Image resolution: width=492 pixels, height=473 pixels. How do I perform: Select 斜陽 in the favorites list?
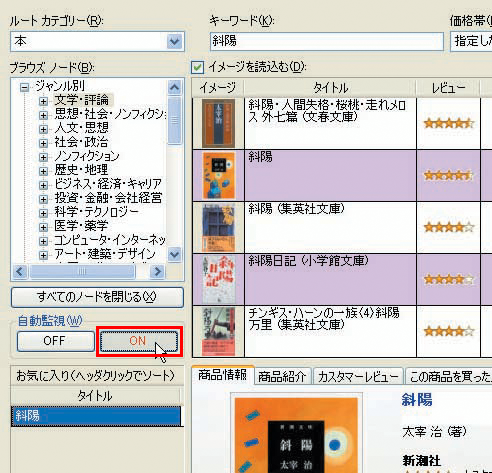(x=96, y=416)
